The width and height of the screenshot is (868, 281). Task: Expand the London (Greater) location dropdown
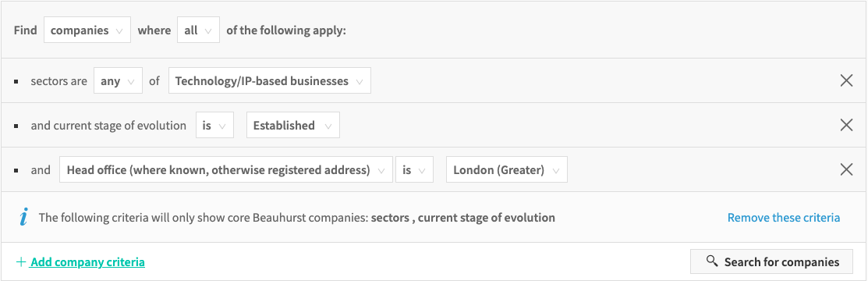pos(507,170)
